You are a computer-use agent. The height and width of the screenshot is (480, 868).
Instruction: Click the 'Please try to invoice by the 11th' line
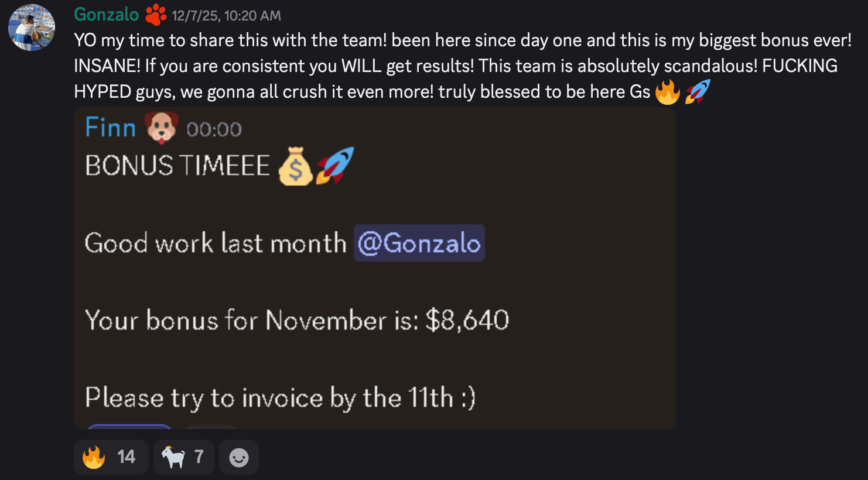pyautogui.click(x=280, y=398)
